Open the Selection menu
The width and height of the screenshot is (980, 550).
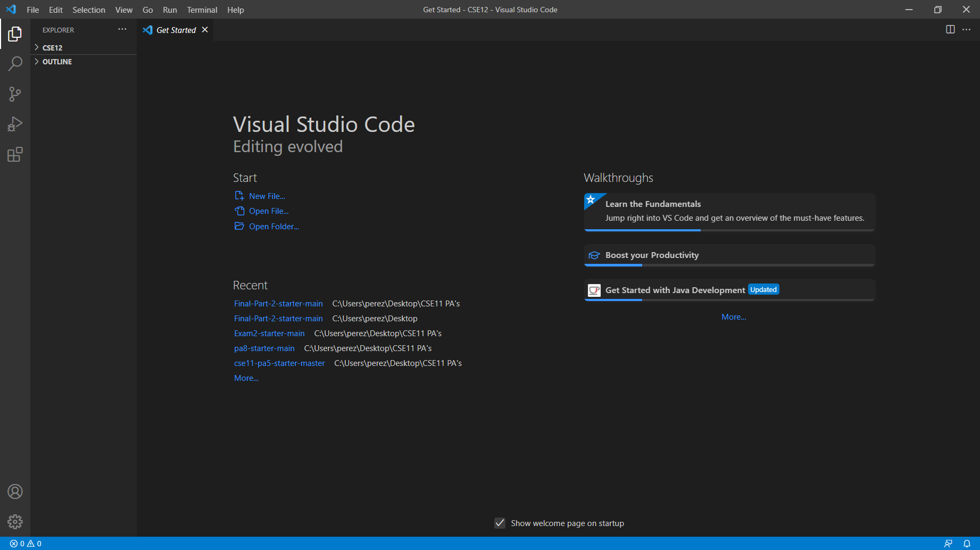tap(89, 10)
